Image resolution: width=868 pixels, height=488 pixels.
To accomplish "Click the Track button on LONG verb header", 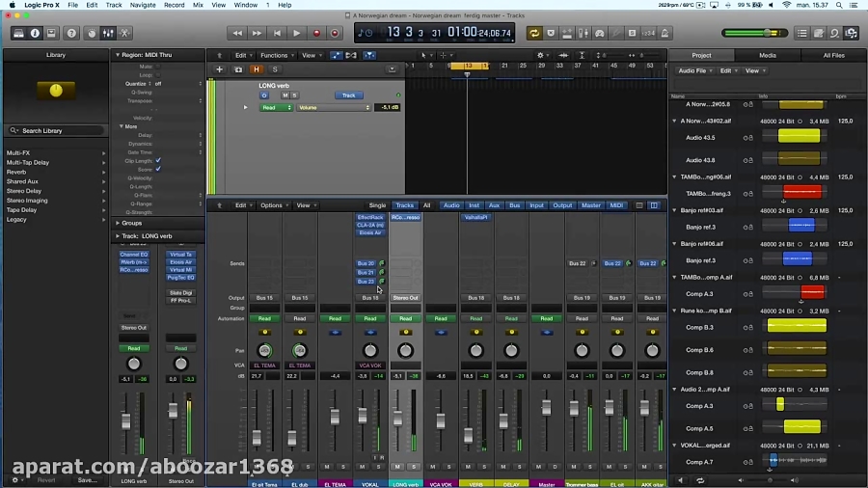I will (348, 95).
